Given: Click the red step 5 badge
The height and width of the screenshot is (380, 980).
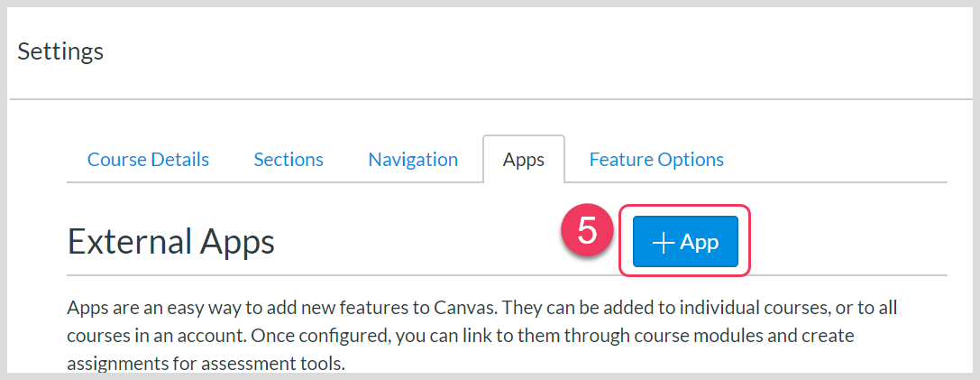Looking at the screenshot, I should tap(587, 232).
